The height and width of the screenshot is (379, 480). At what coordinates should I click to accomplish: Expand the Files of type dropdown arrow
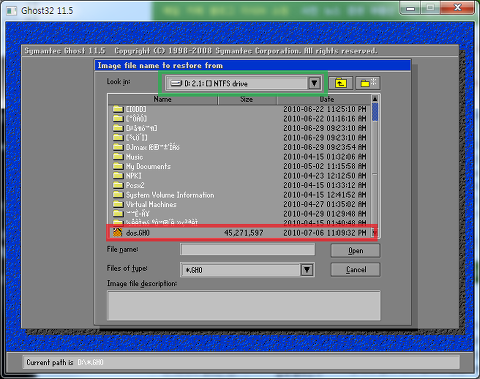[307, 269]
